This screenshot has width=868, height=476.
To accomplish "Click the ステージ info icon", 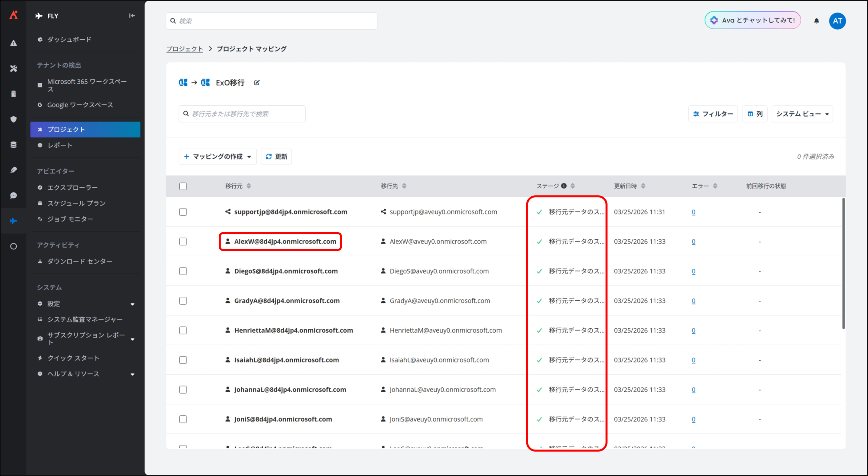I will pos(564,186).
